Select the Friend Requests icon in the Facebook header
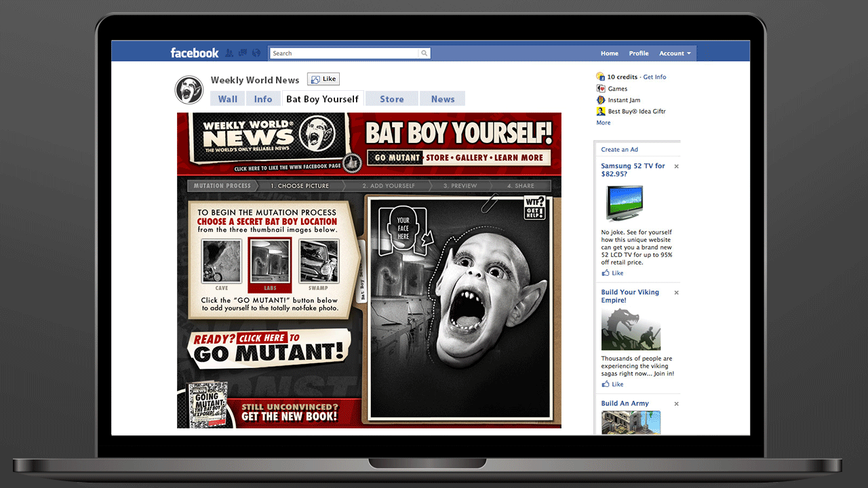This screenshot has height=488, width=868. (x=229, y=52)
